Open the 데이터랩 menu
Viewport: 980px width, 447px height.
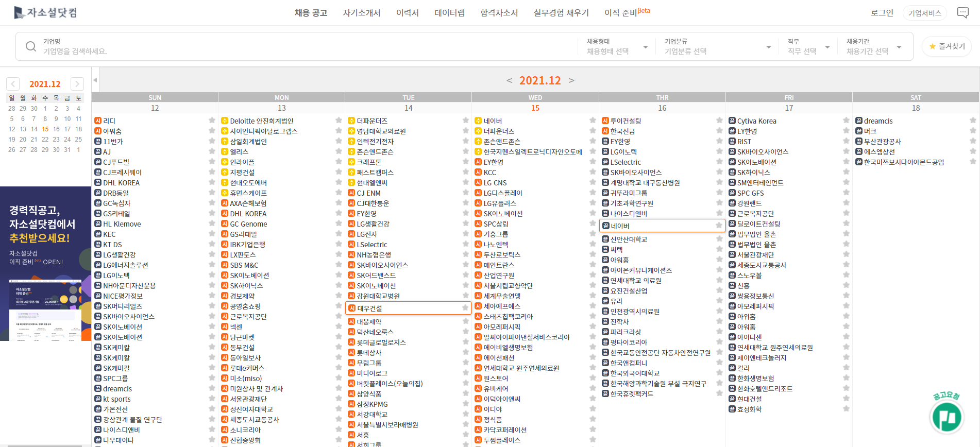(450, 13)
